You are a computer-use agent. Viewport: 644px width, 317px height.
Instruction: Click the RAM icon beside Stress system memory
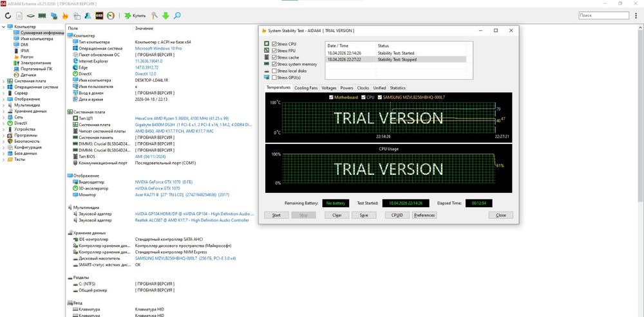tap(267, 64)
